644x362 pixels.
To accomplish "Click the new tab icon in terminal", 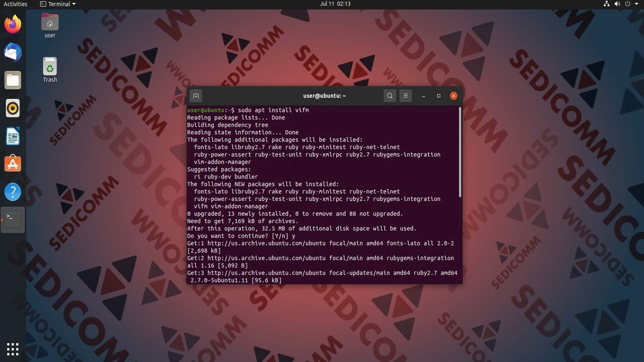I will (196, 96).
